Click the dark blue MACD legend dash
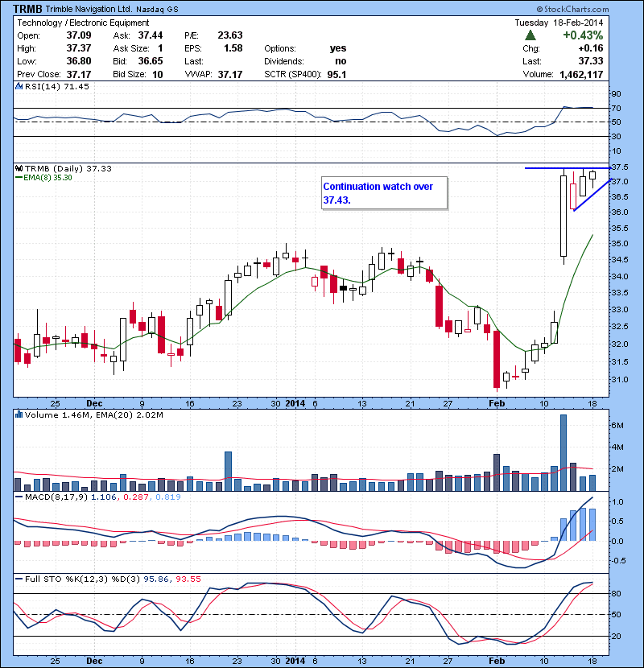This screenshot has height=668, width=644. (19, 497)
